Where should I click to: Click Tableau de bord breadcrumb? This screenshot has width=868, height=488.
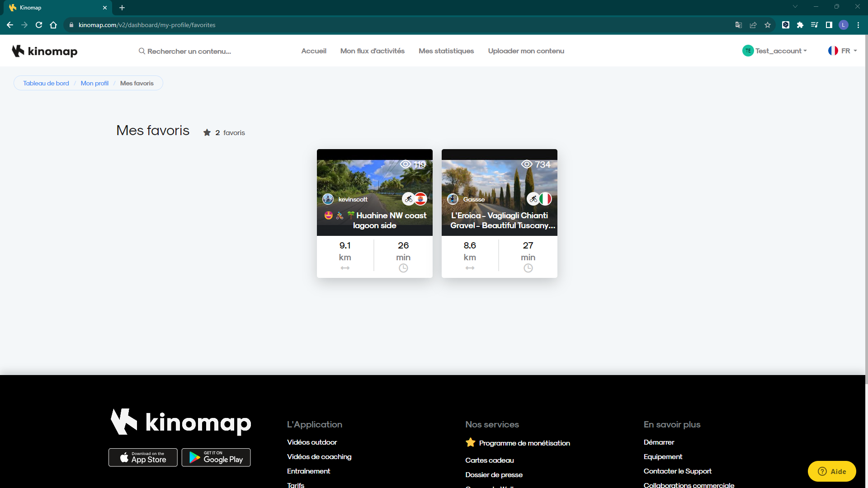[46, 83]
